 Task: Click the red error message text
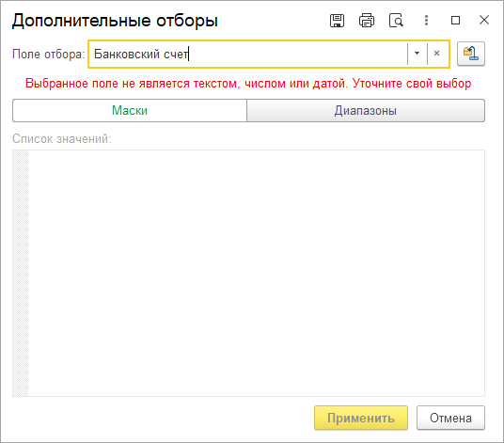click(x=248, y=84)
